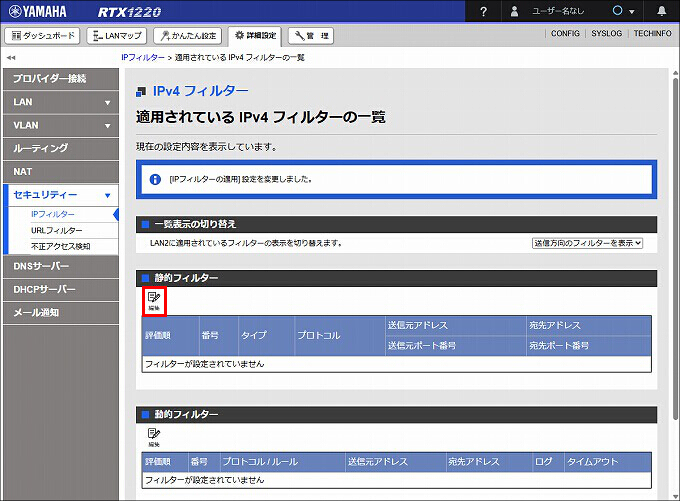Switch to the LANマップ tab
The height and width of the screenshot is (501, 680).
pyautogui.click(x=117, y=36)
